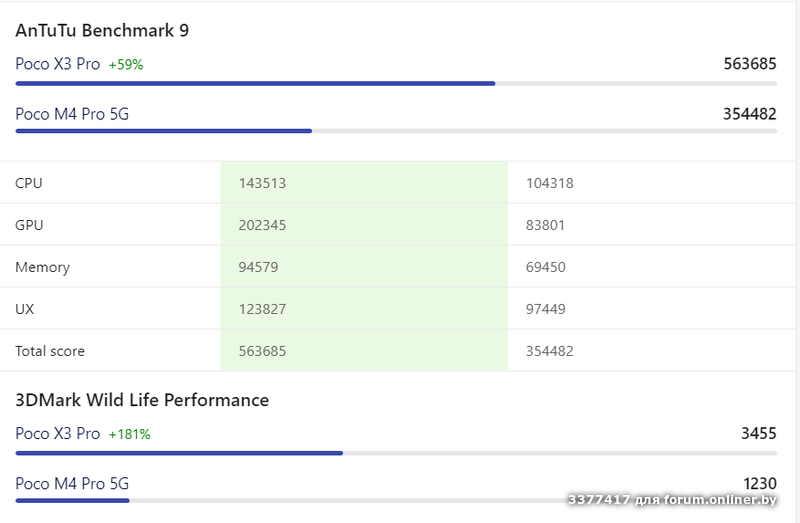The height and width of the screenshot is (523, 800).
Task: Click the Total score row label
Action: (50, 351)
